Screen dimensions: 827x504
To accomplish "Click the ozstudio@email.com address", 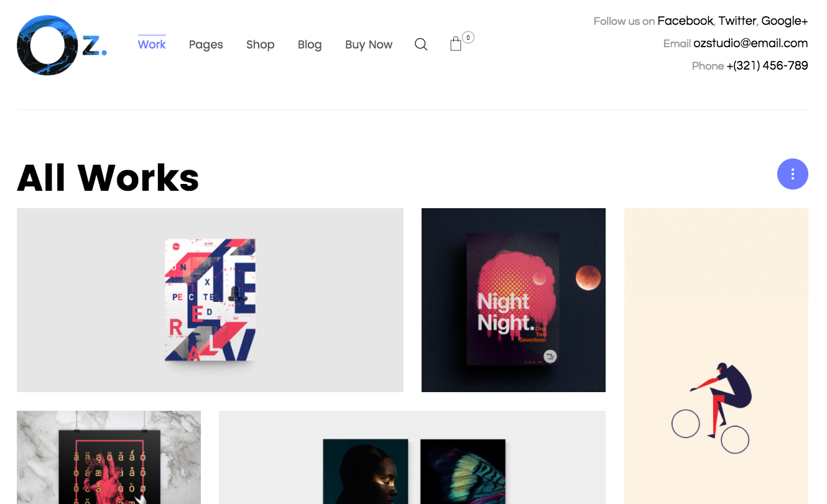I will tap(751, 44).
